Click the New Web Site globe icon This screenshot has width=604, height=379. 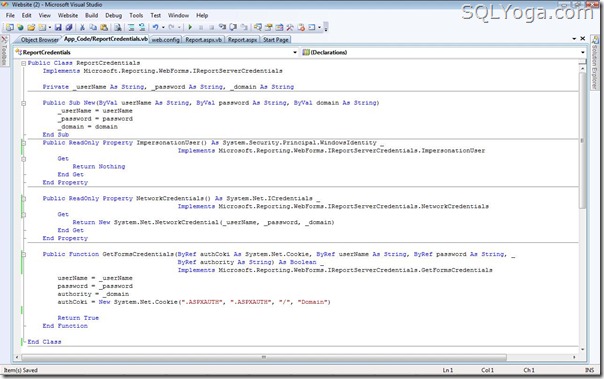click(x=20, y=27)
